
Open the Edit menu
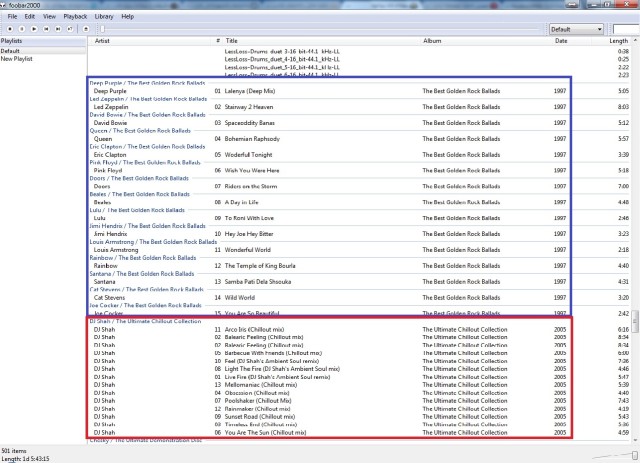pyautogui.click(x=30, y=16)
